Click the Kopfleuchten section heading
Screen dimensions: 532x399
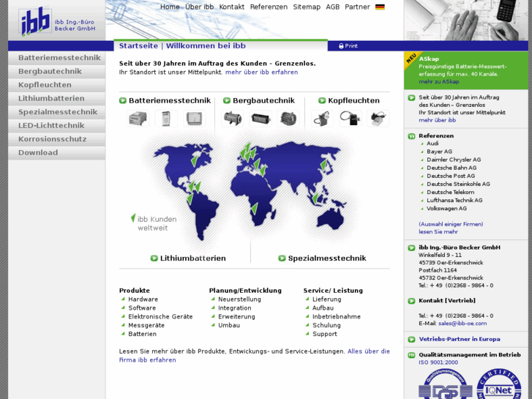pos(354,100)
